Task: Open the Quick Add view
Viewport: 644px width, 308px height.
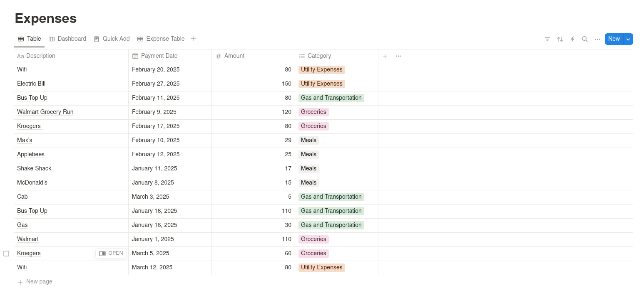Action: pos(112,39)
